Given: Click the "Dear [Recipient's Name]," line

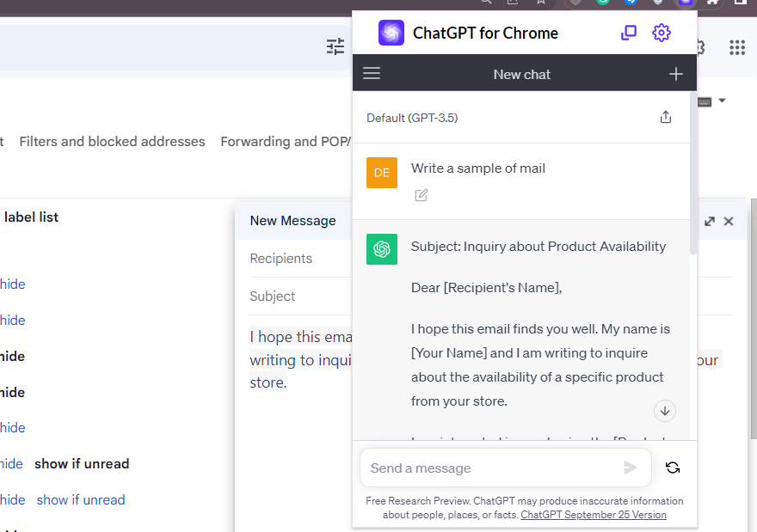Looking at the screenshot, I should [x=486, y=287].
